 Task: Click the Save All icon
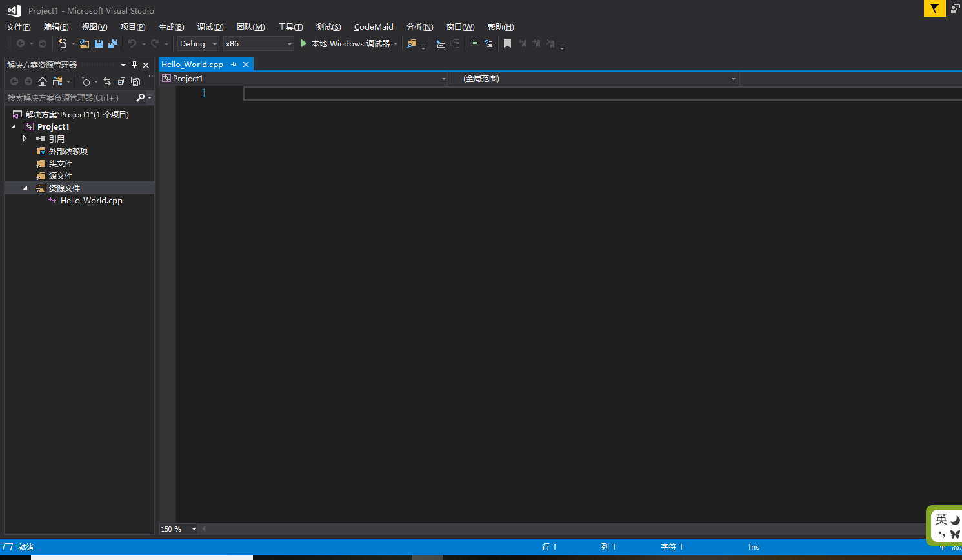[x=113, y=43]
